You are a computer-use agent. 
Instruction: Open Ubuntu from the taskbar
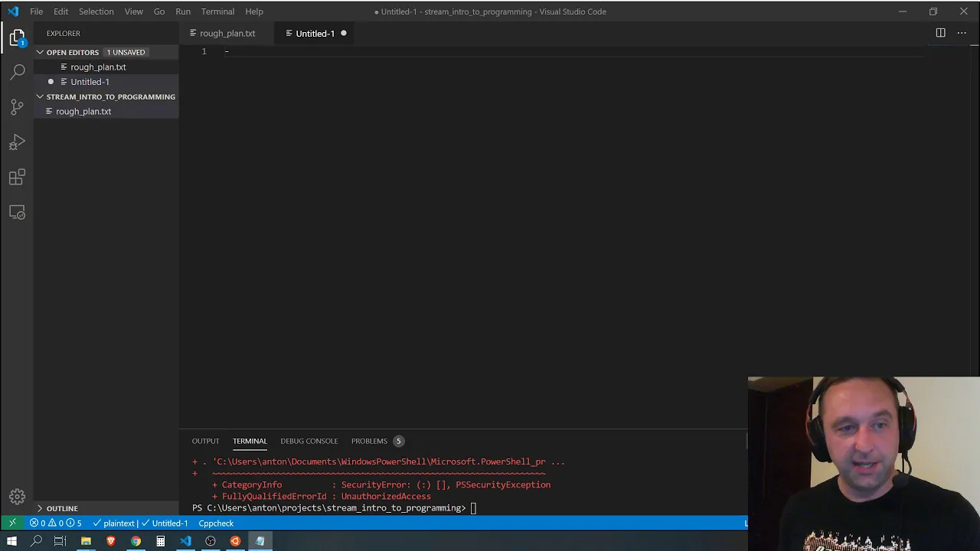(235, 541)
